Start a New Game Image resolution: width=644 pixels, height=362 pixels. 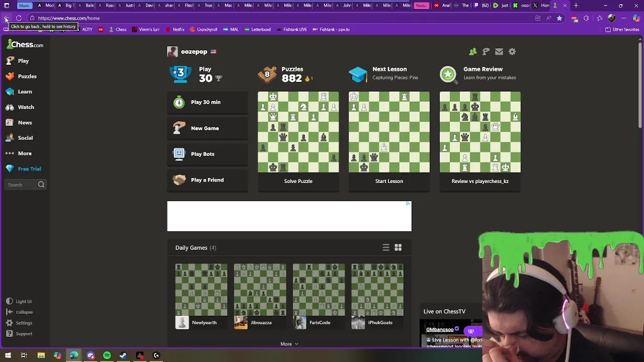[207, 128]
